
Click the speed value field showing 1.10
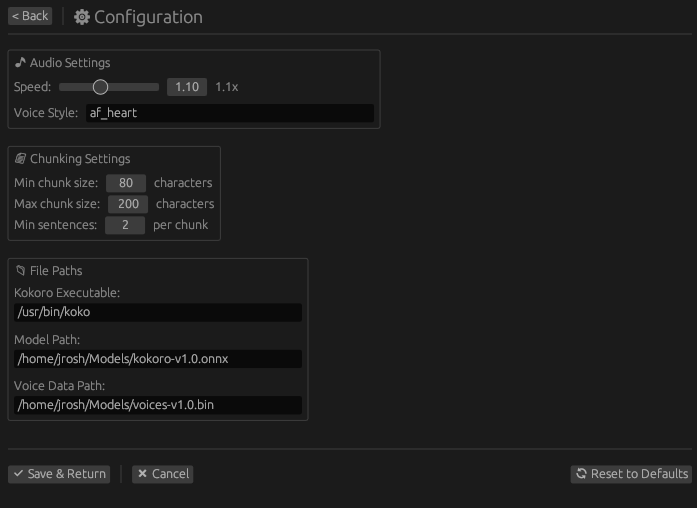tap(187, 87)
